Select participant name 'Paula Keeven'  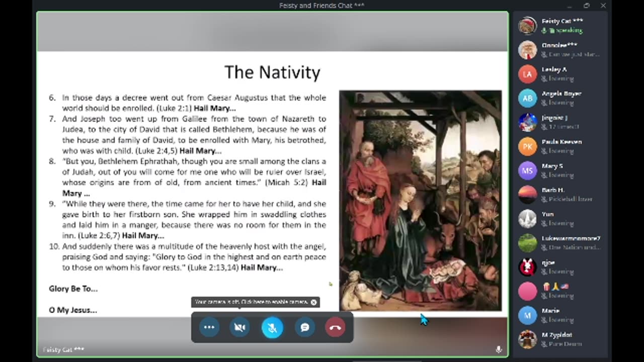point(561,142)
